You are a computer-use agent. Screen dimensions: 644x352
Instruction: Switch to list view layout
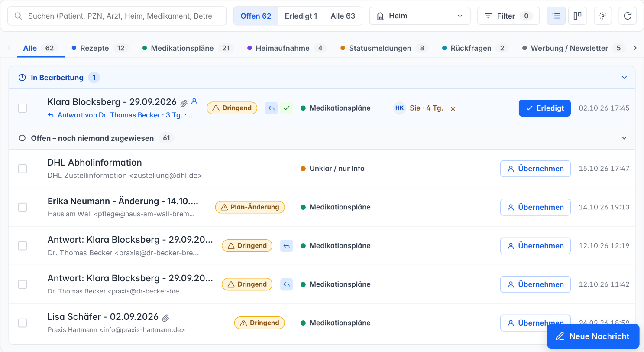pyautogui.click(x=556, y=16)
